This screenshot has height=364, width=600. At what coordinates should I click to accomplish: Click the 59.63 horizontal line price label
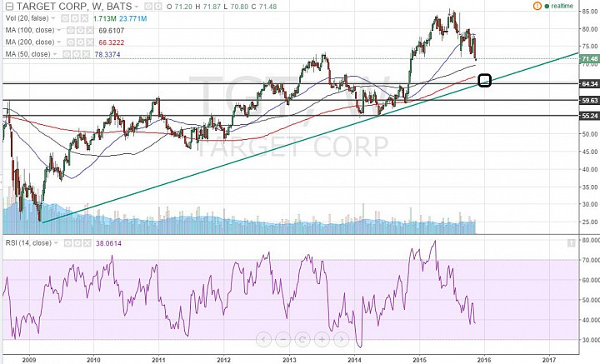click(x=589, y=101)
